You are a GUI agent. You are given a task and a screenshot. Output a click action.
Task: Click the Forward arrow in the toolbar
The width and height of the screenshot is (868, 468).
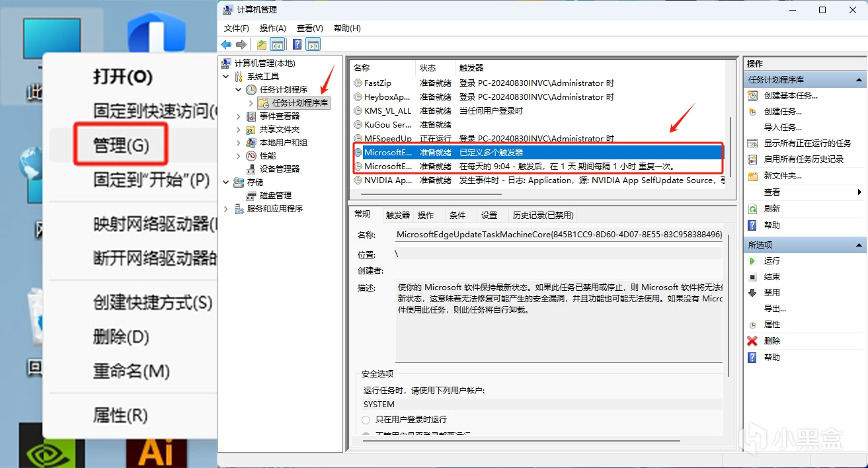241,44
